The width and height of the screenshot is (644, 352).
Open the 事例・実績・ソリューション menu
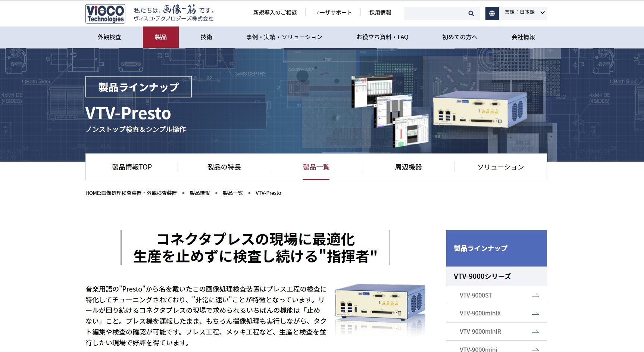pos(284,37)
